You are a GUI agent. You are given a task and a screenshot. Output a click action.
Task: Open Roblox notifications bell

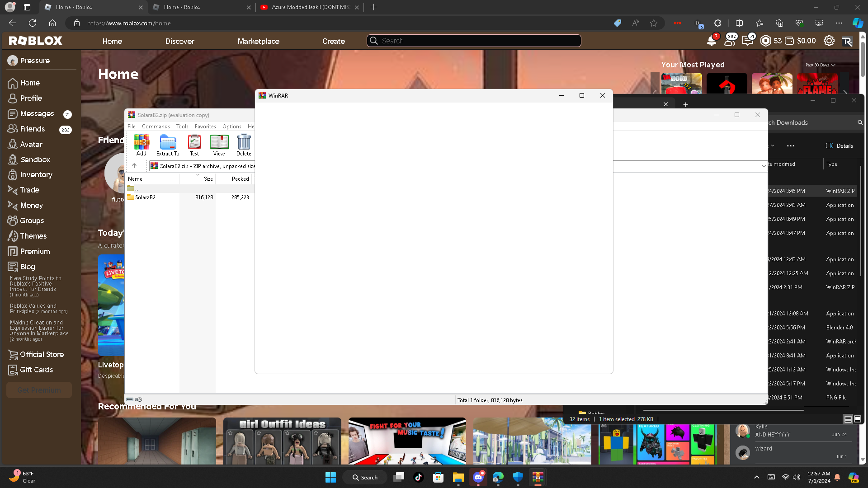(711, 41)
